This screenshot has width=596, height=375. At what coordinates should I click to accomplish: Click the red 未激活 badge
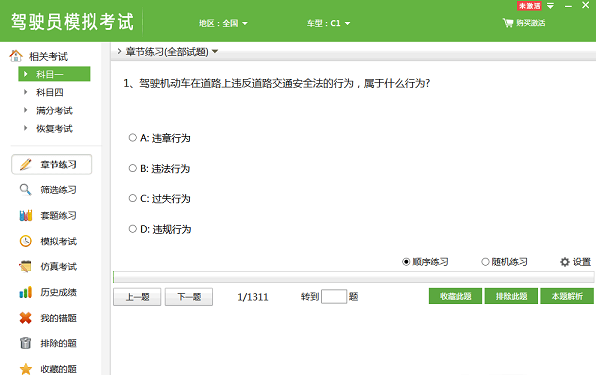tap(529, 6)
